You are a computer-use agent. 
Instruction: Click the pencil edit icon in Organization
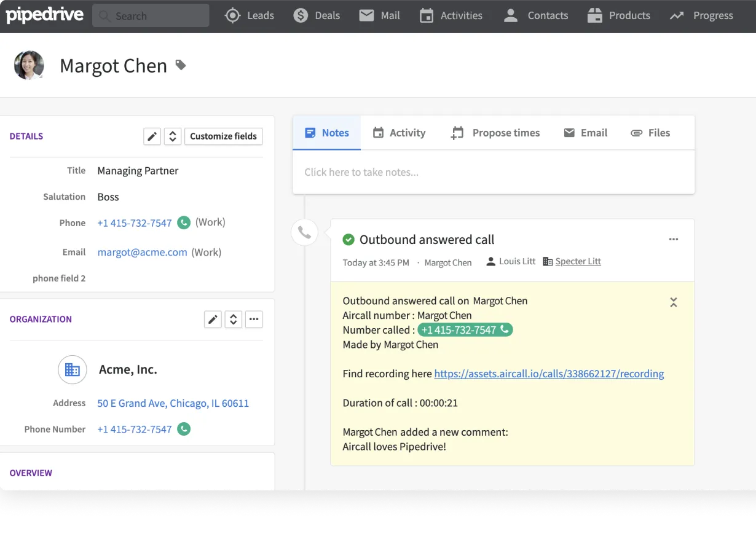[213, 319]
